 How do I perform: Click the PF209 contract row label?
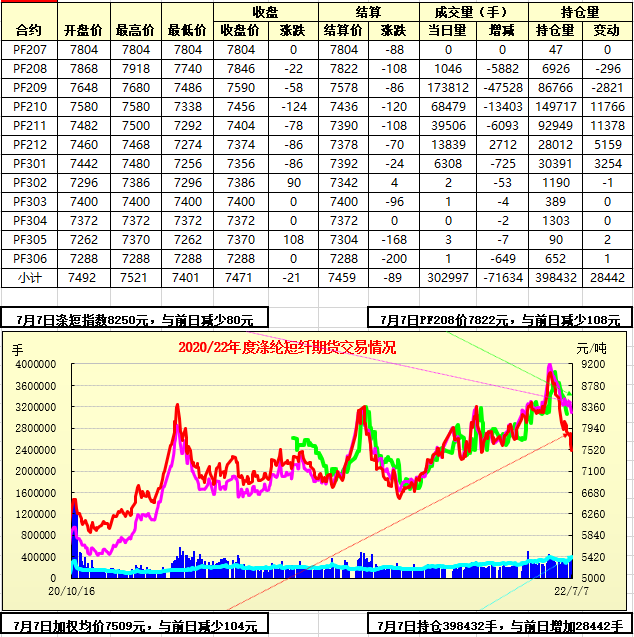click(30, 86)
